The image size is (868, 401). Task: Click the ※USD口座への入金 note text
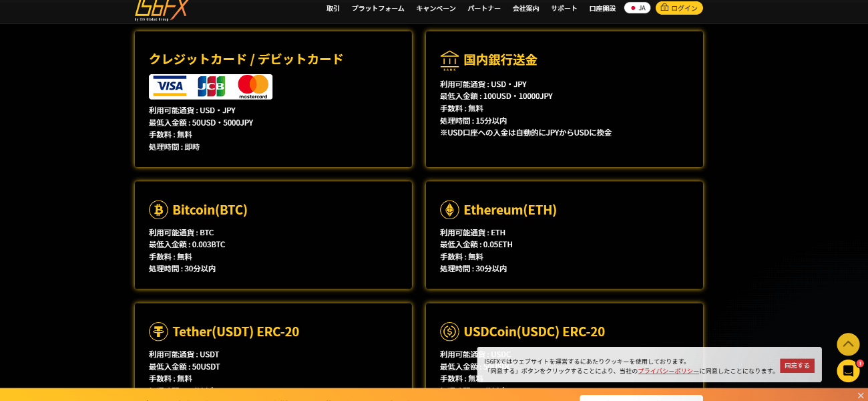525,133
